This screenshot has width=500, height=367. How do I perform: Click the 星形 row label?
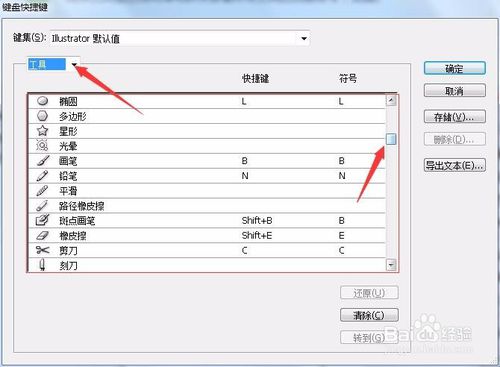pos(68,131)
